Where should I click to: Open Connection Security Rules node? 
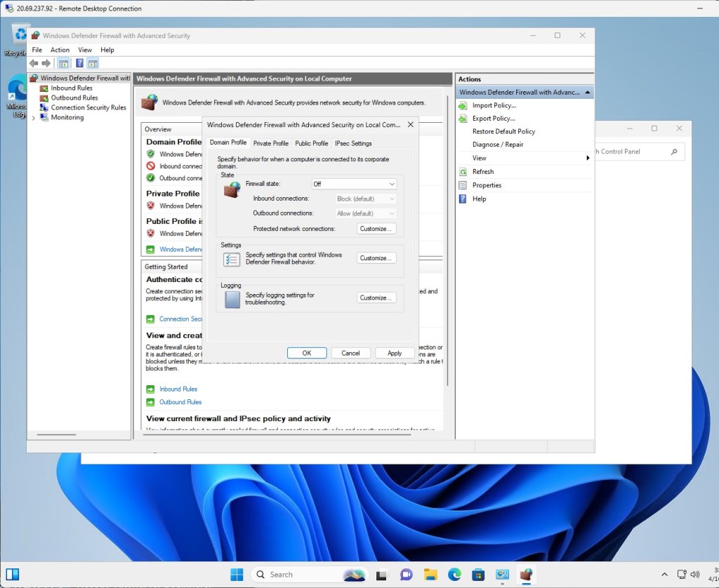click(88, 107)
